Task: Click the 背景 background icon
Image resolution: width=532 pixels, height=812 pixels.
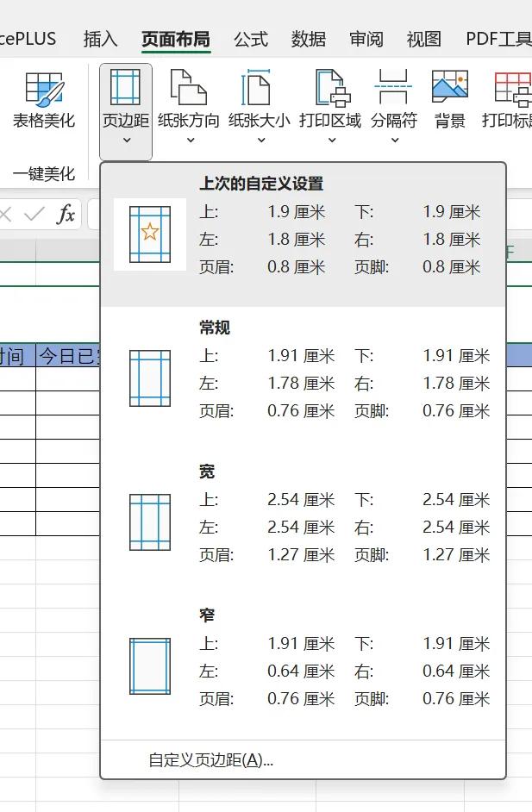Action: [449, 88]
